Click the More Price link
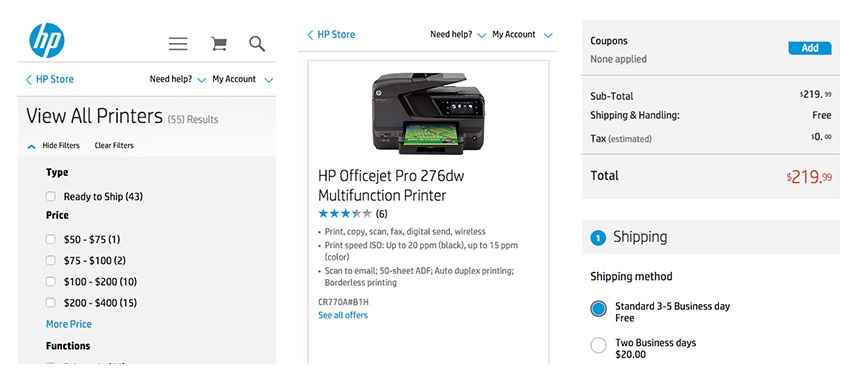Image resolution: width=856 pixels, height=381 pixels. (69, 324)
